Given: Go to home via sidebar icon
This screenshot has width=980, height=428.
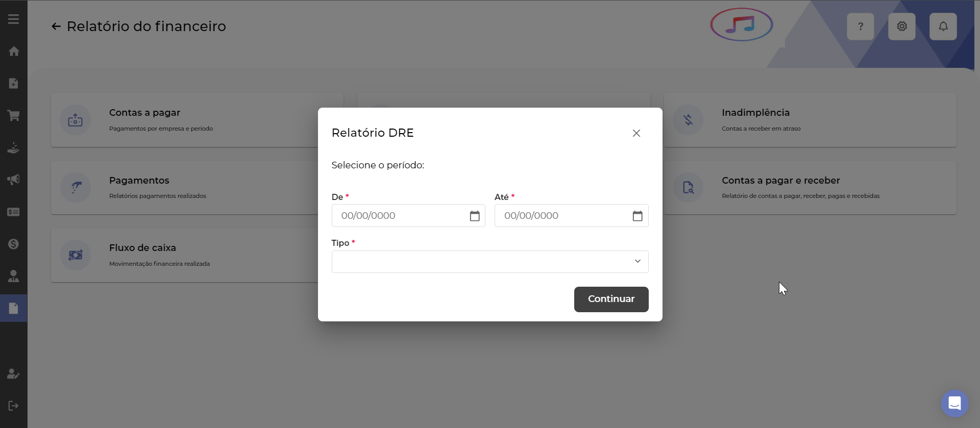Looking at the screenshot, I should click(14, 52).
